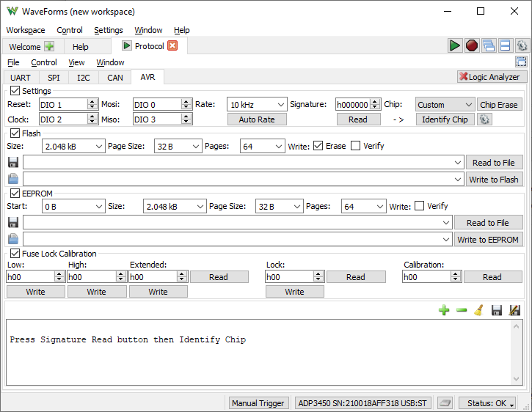This screenshot has height=412, width=532.
Task: Enable Flash Write Verify checkbox
Action: tap(355, 146)
